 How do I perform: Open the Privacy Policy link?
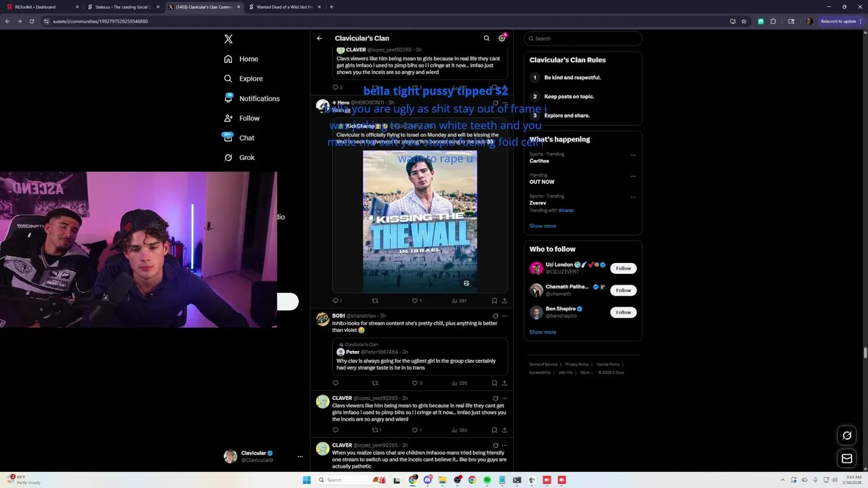tap(577, 365)
